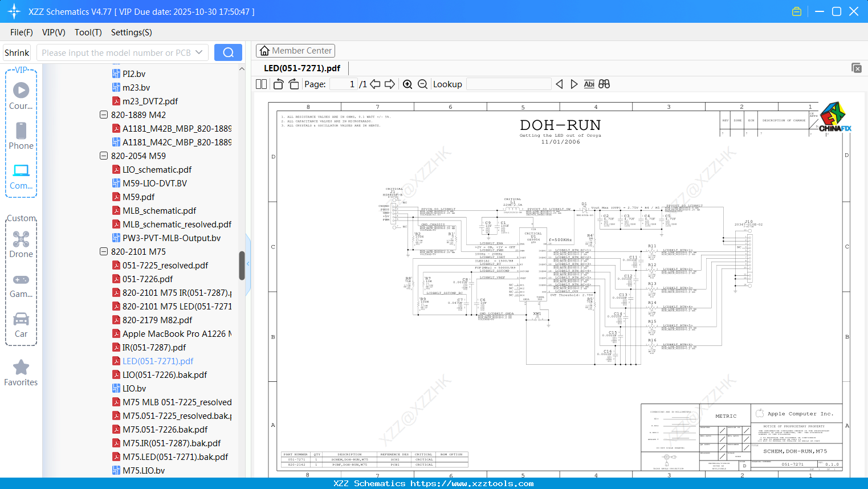The image size is (868, 489).
Task: Click the PDF icon beside M59.pdf
Action: click(x=116, y=197)
